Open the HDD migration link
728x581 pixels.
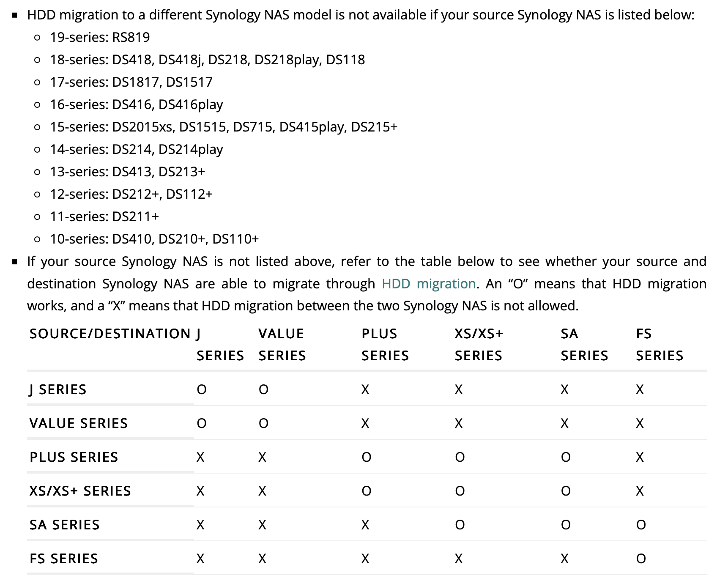click(x=429, y=284)
